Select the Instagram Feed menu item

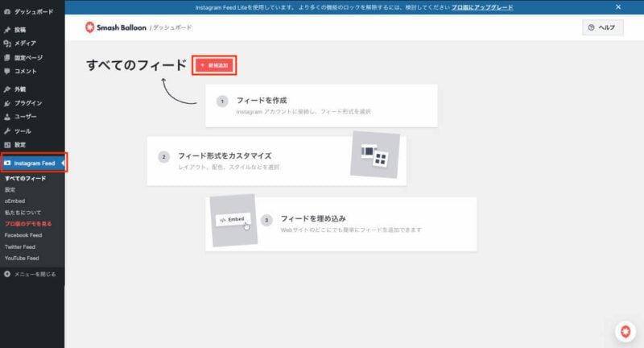[x=34, y=164]
